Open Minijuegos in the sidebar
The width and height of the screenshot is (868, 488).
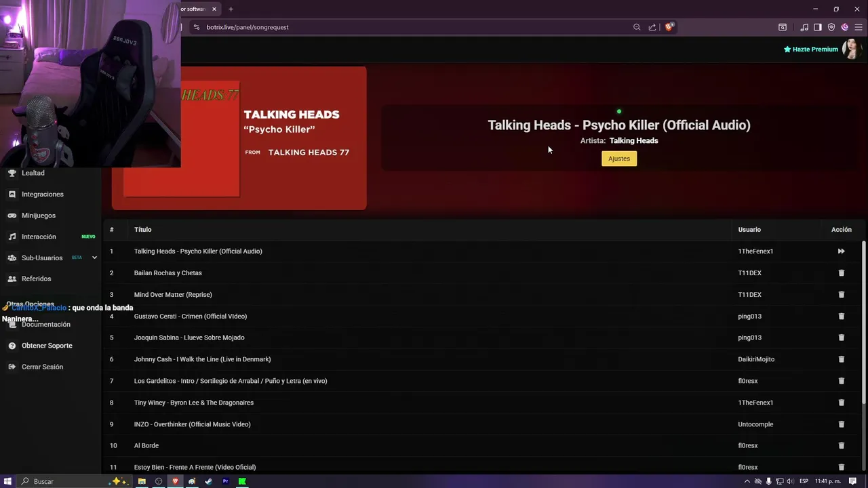tap(39, 216)
